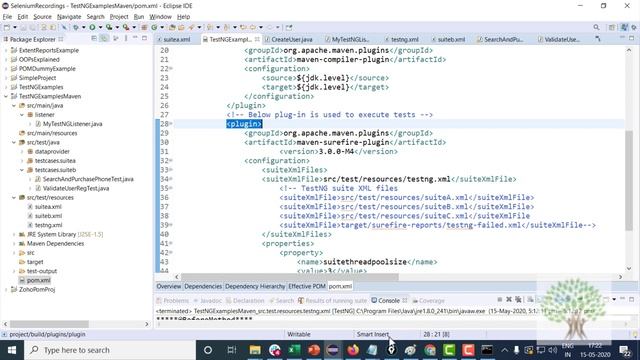This screenshot has height=360, width=640.
Task: Click Remove All Terminated Launches icon
Action: tap(518, 300)
